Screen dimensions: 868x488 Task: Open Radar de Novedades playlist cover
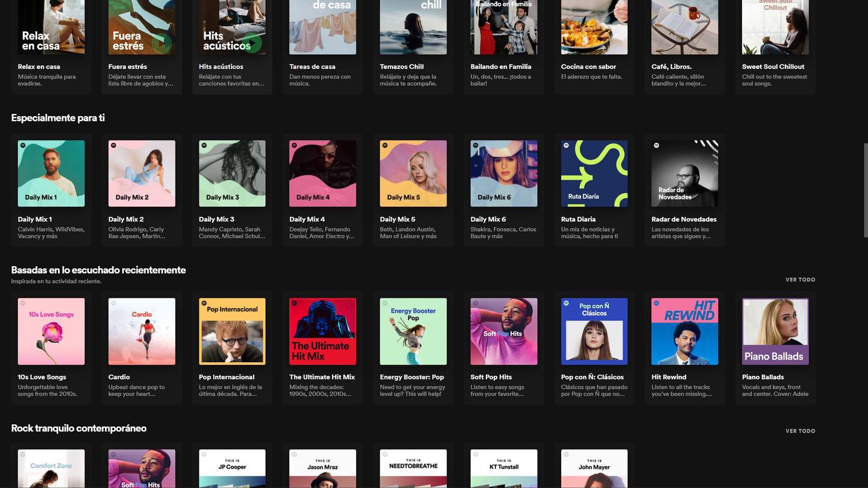[x=684, y=174]
